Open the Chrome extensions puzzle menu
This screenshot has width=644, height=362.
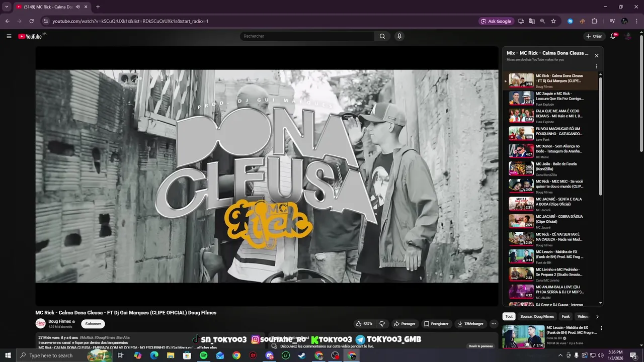(x=595, y=21)
